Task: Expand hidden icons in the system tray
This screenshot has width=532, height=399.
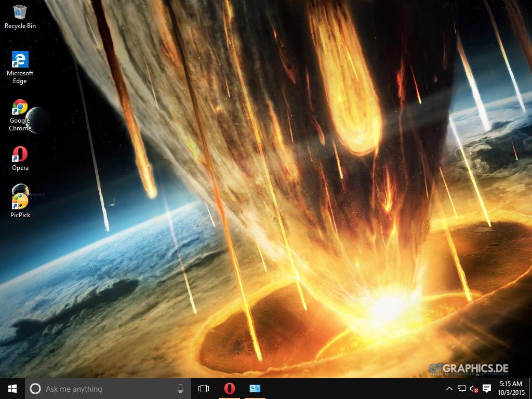Action: pos(449,388)
